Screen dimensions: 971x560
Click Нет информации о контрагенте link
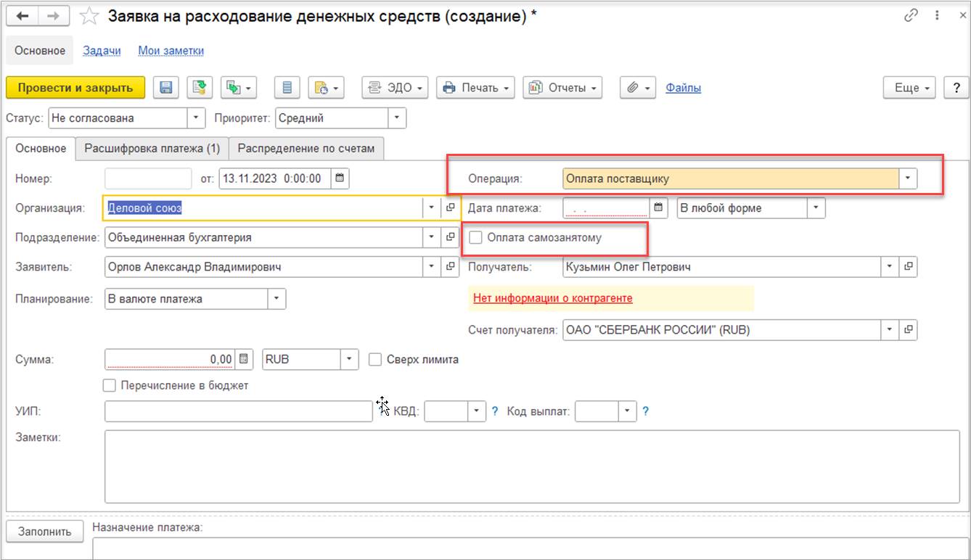point(552,298)
